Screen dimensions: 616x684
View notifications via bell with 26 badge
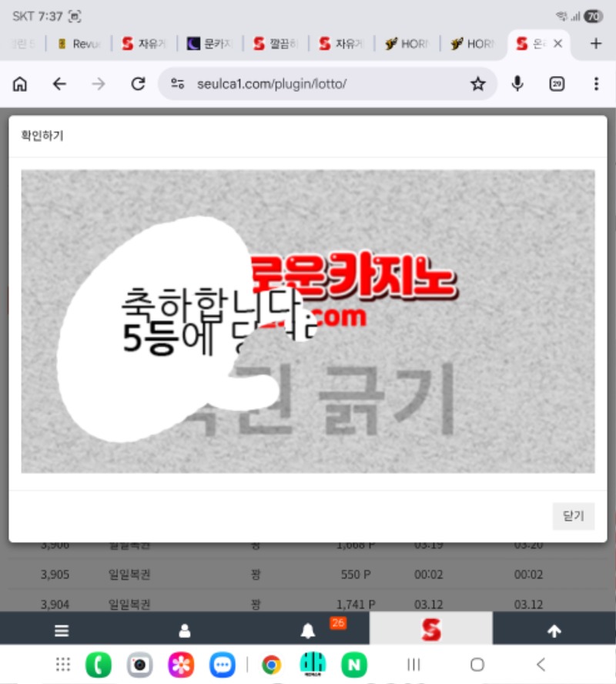tap(308, 631)
